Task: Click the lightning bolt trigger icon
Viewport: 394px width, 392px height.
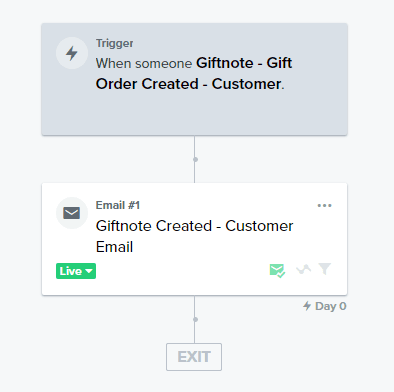Action: [72, 53]
